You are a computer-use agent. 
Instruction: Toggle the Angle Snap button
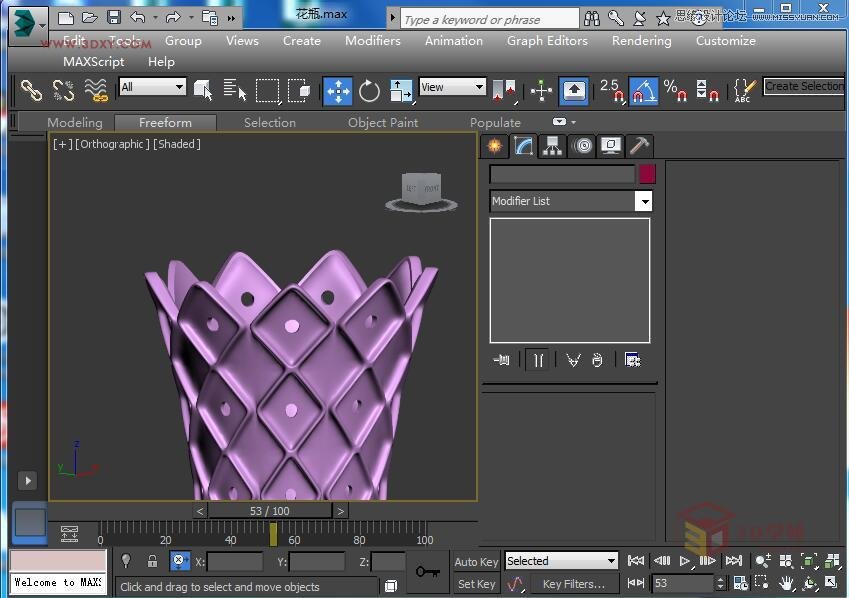643,91
